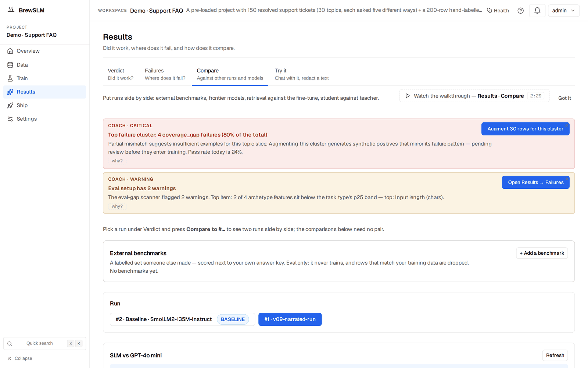This screenshot has height=368, width=588.
Task: Expand 'why?' in the warning coach card
Action: pyautogui.click(x=117, y=206)
